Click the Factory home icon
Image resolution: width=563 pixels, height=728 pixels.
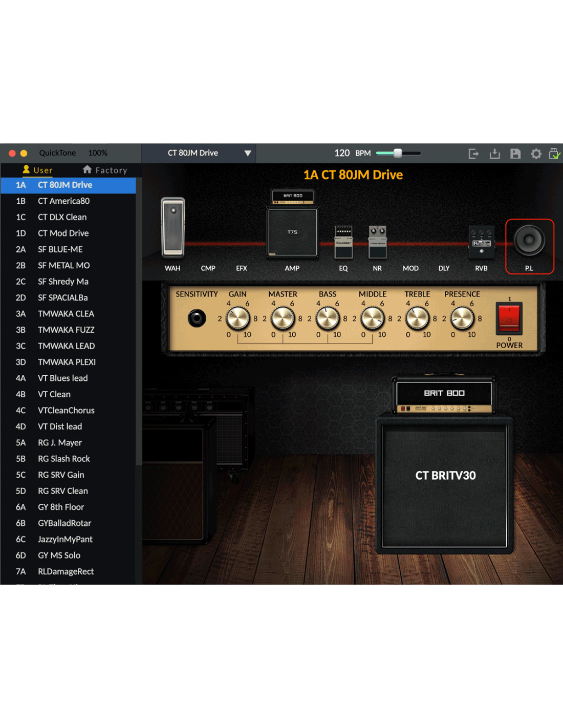click(x=87, y=169)
